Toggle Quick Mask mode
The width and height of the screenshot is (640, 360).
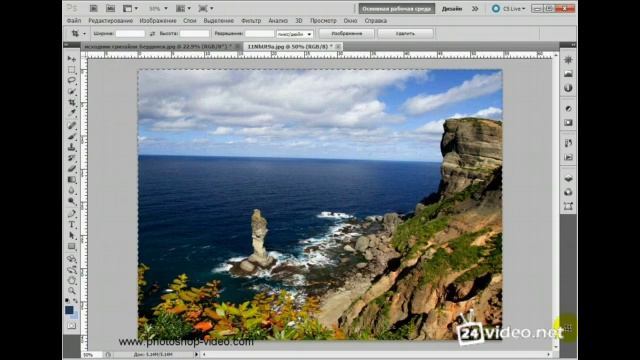72,326
